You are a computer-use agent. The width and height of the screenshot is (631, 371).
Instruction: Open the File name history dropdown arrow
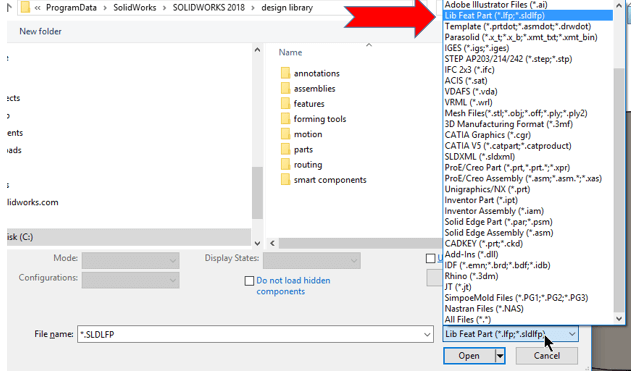(427, 334)
